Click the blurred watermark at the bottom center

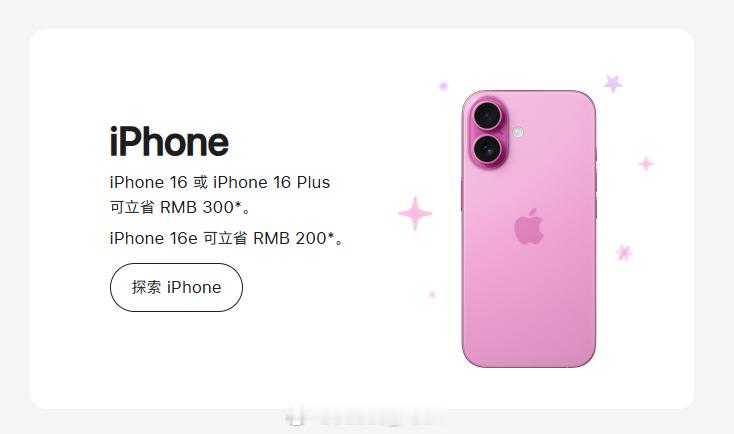[x=365, y=417]
